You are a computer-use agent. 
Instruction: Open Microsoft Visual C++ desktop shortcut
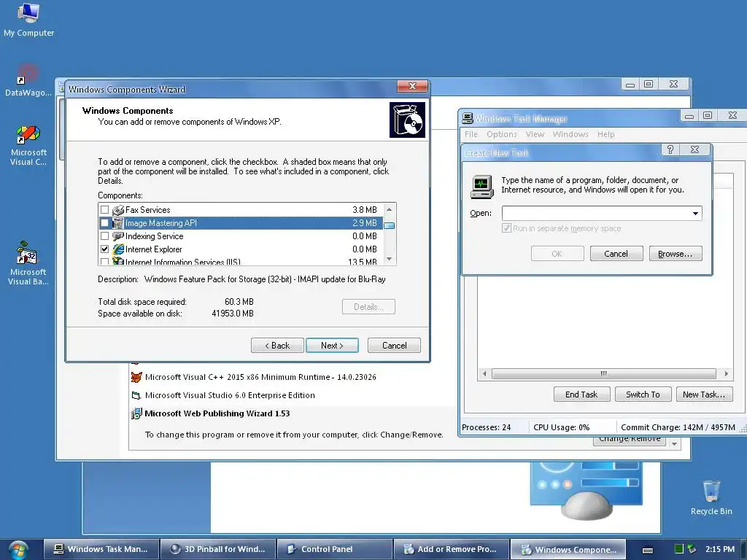[28, 145]
